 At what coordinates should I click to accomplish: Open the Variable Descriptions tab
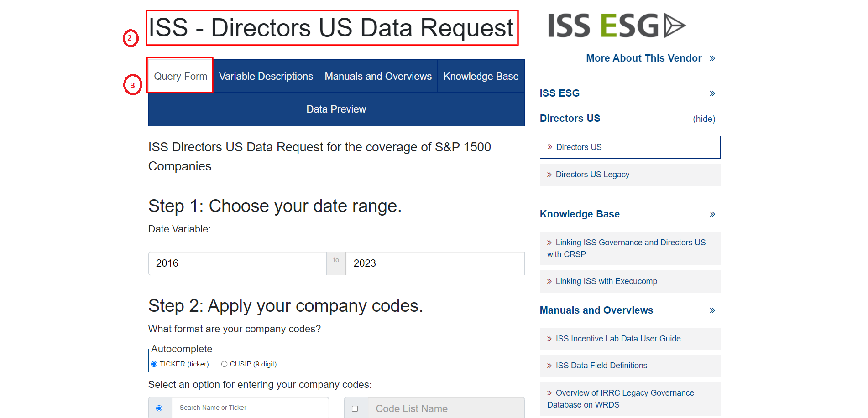pos(266,76)
